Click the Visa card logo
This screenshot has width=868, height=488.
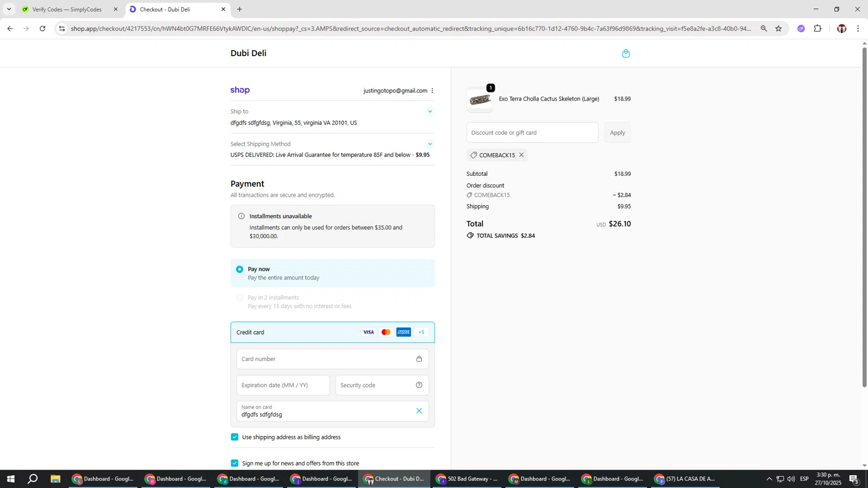point(368,332)
